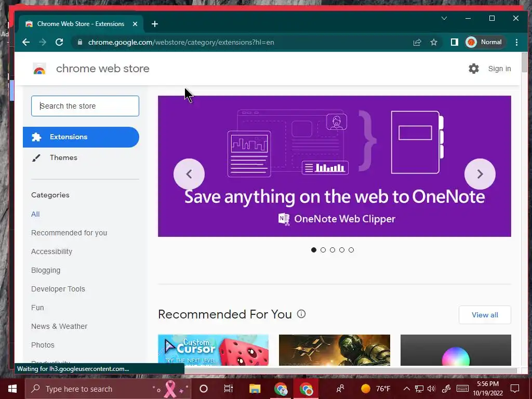Viewport: 532px width, 399px height.
Task: Bookmark this tab with the star icon
Action: click(x=434, y=42)
